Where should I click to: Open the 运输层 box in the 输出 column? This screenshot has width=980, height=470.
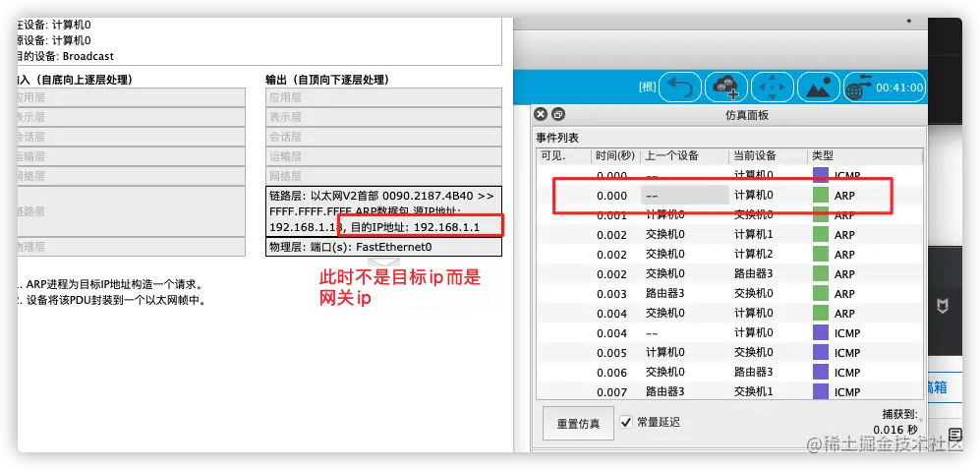point(383,156)
